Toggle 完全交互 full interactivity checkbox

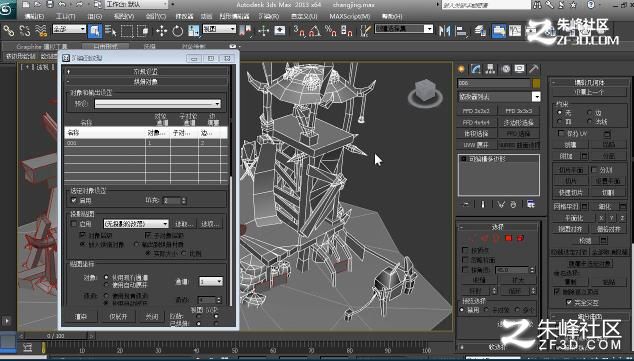point(569,302)
